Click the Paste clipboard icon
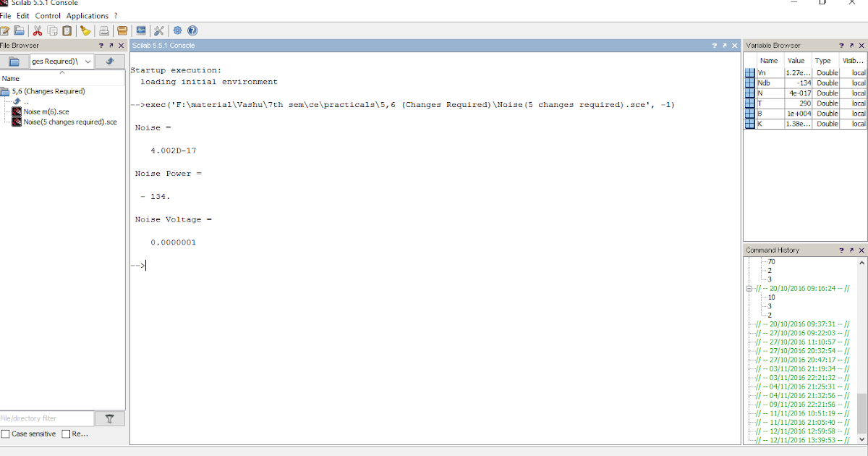The width and height of the screenshot is (868, 456). [67, 30]
